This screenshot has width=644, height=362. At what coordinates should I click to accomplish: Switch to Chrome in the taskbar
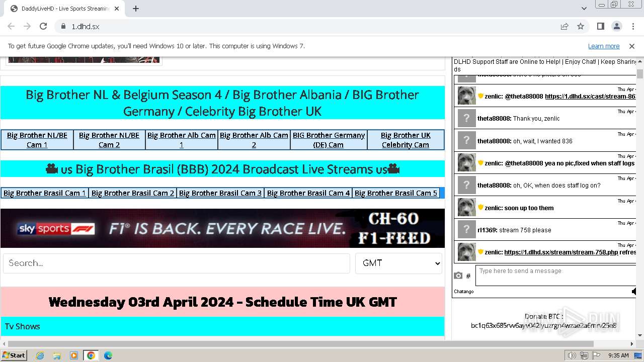[x=91, y=355]
